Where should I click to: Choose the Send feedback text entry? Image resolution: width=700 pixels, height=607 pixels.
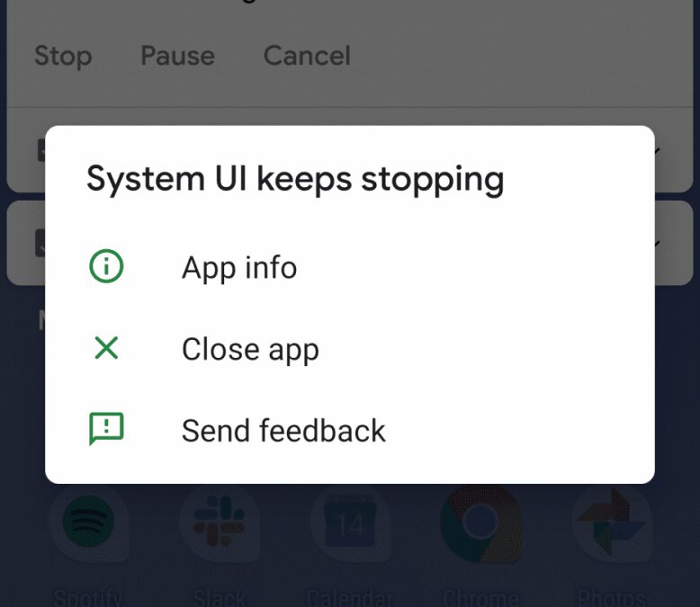(283, 431)
